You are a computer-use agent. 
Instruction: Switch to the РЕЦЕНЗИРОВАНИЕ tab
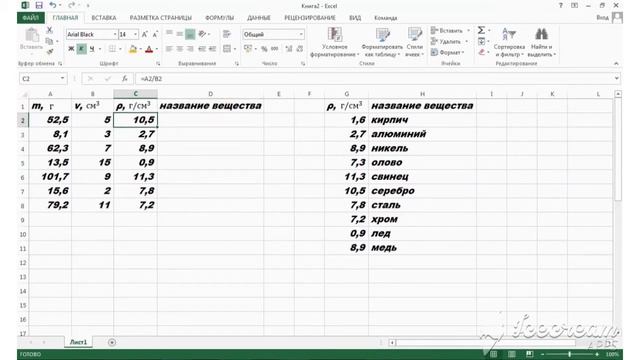click(310, 18)
